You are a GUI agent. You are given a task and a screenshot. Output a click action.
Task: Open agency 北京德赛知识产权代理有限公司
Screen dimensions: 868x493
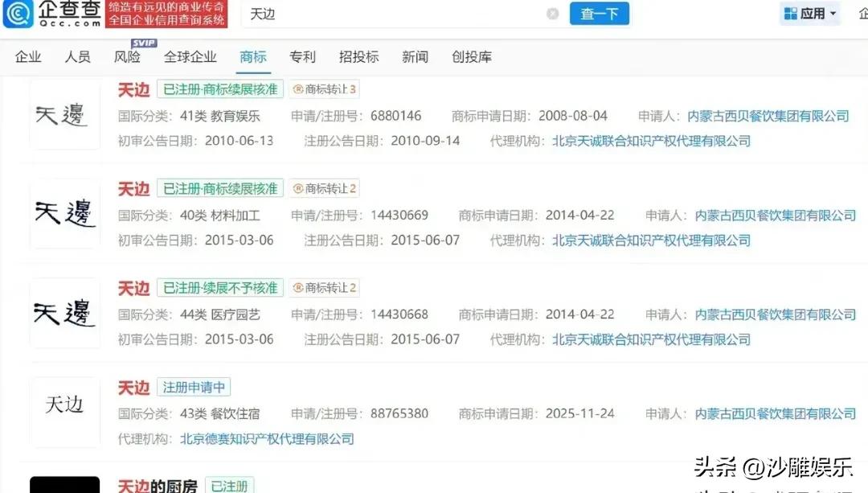[267, 439]
